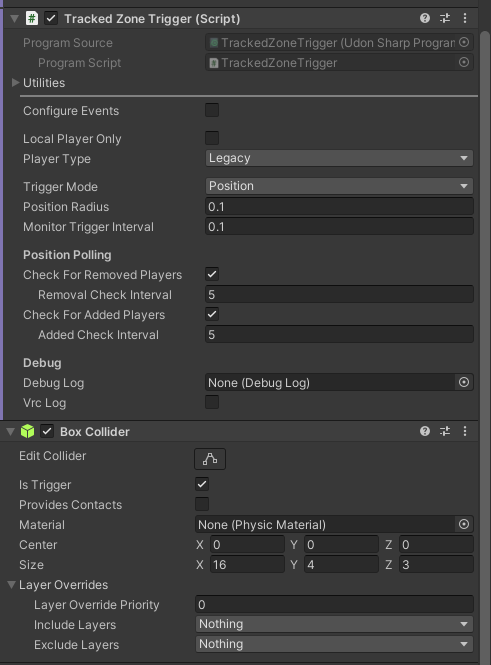This screenshot has width=491, height=665.
Task: Collapse the Tracked Zone Trigger component
Action: coord(14,19)
